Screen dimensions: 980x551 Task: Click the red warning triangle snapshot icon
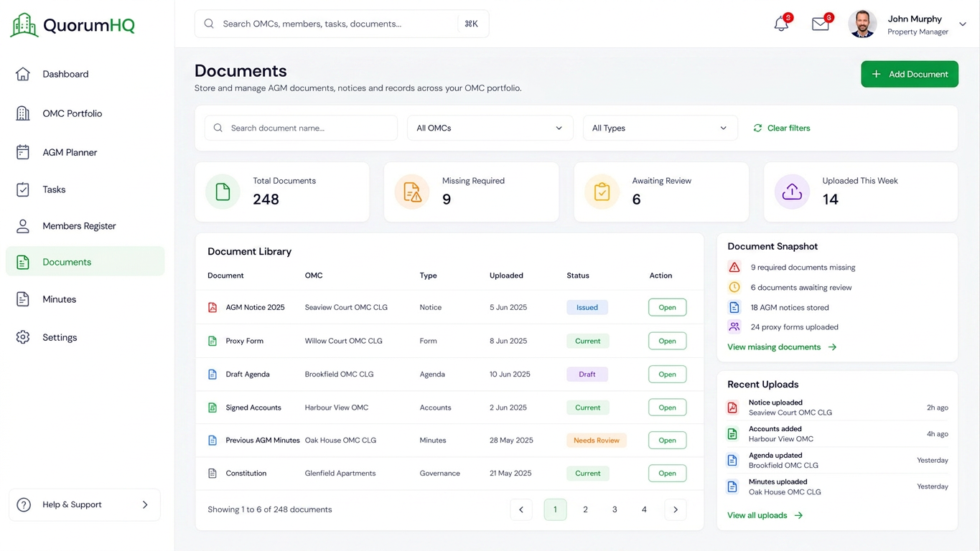(734, 267)
